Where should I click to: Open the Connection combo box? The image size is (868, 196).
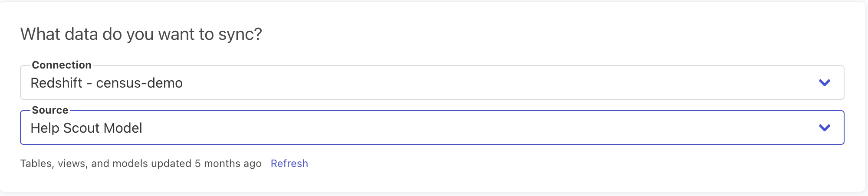pyautogui.click(x=432, y=82)
